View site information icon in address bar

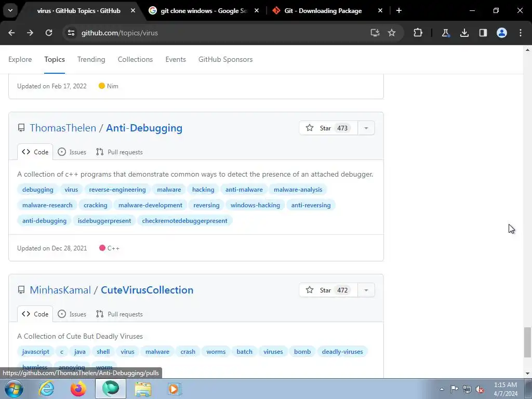coord(71,33)
